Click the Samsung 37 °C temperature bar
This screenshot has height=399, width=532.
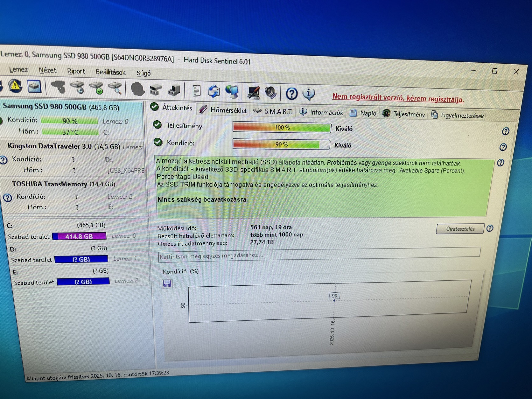click(70, 131)
